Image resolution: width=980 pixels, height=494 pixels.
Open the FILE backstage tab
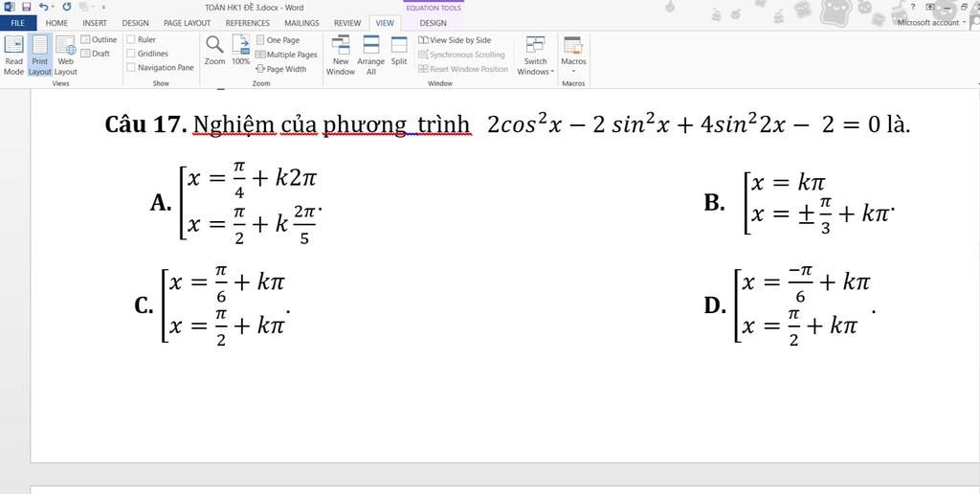18,23
